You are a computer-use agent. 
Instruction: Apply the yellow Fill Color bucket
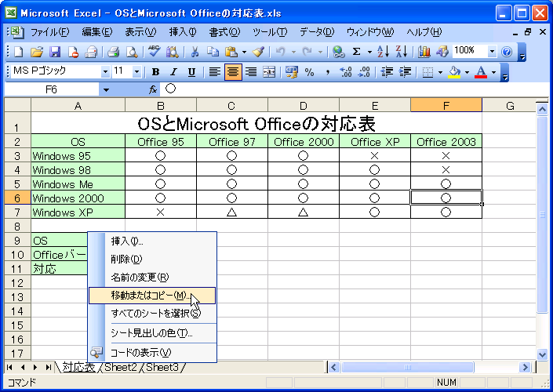click(x=454, y=72)
